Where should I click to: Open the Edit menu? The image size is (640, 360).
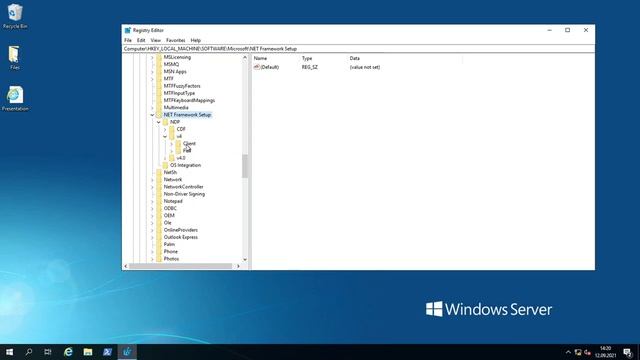coord(141,40)
